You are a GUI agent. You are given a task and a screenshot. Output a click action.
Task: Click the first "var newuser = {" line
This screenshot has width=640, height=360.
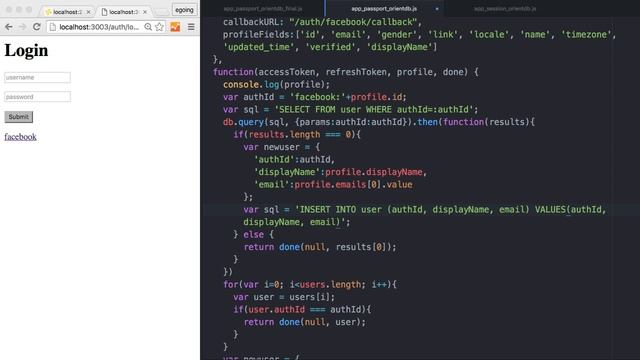[x=282, y=147]
